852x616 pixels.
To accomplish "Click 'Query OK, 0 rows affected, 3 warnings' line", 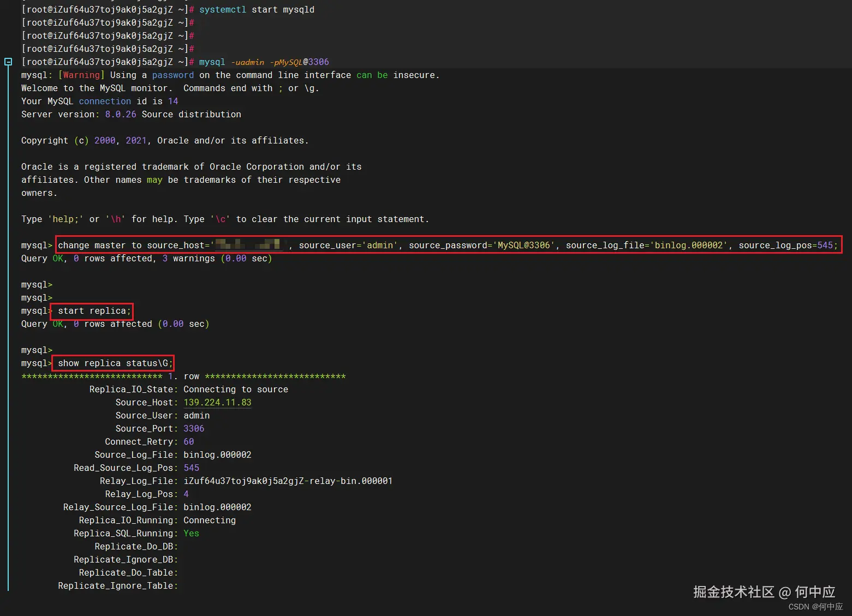I will click(x=146, y=259).
